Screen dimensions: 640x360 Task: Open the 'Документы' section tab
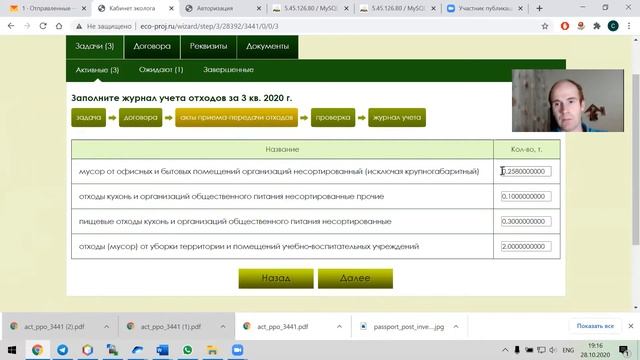click(x=267, y=47)
